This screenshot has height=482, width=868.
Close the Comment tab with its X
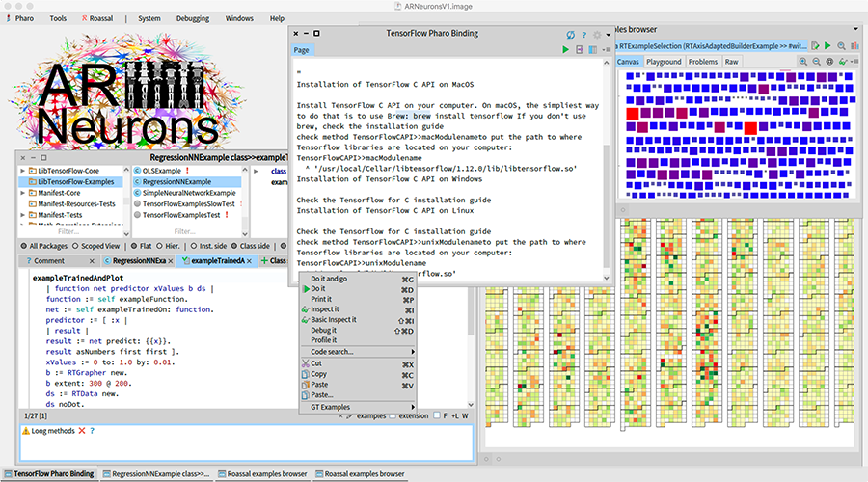92,260
